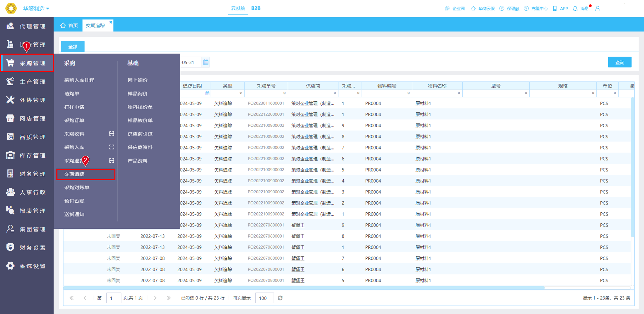Viewport: 644px width, 314px height.
Task: Go to the next page arrow
Action: pyautogui.click(x=155, y=298)
